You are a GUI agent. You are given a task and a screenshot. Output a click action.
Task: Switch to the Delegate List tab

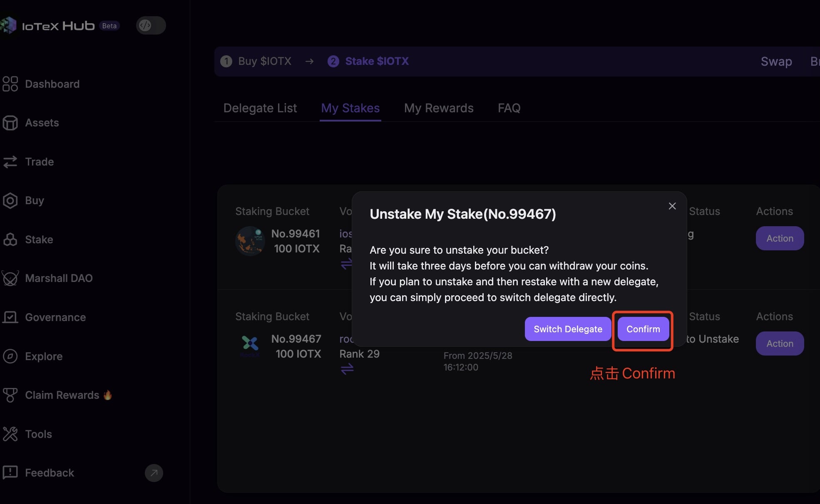coord(260,108)
